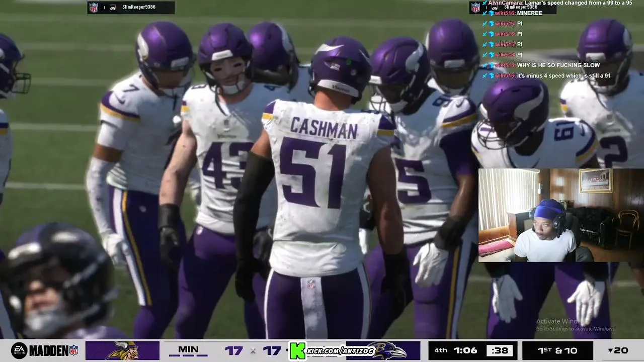Click the NFL shield in the standalone SlimReaper9386 tag
Viewport: 644px width, 362px height.
tap(94, 8)
